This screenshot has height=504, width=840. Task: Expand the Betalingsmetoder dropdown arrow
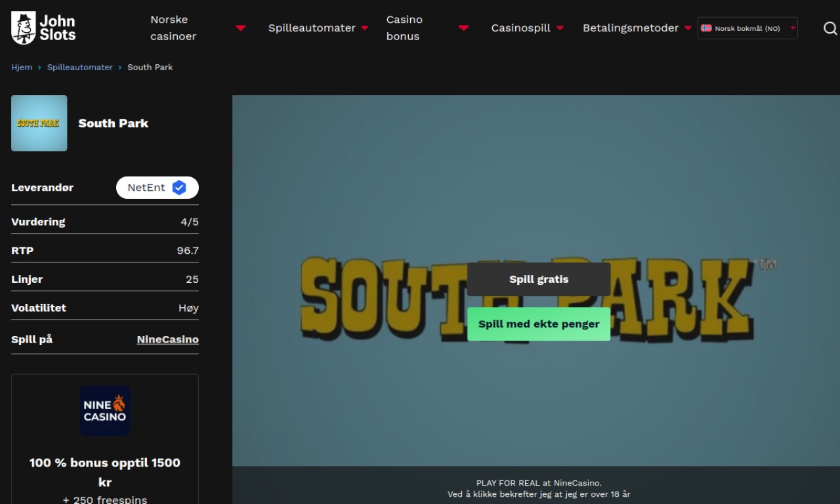tap(688, 28)
